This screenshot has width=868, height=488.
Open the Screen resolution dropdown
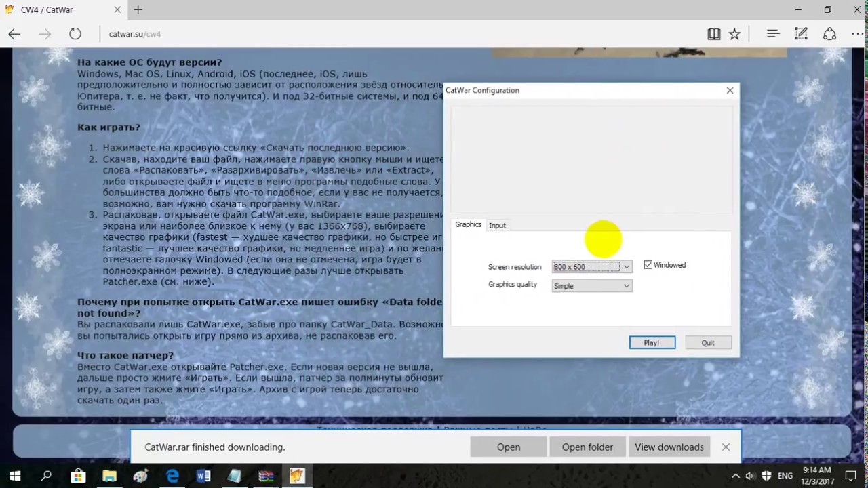[x=592, y=267]
